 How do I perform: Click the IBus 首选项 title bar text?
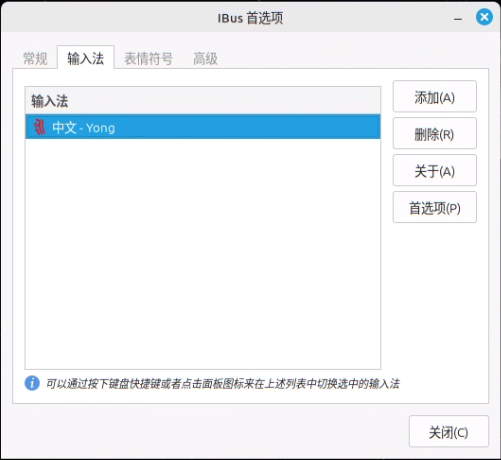pyautogui.click(x=250, y=18)
